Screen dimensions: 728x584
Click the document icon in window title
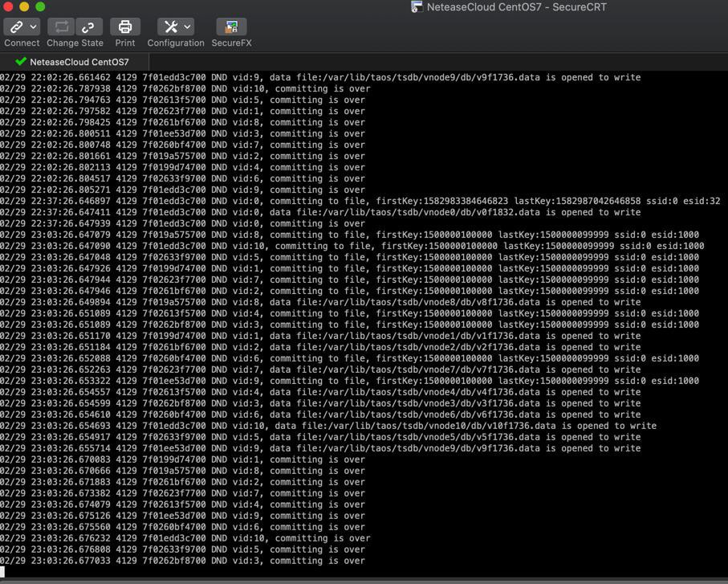(x=417, y=7)
